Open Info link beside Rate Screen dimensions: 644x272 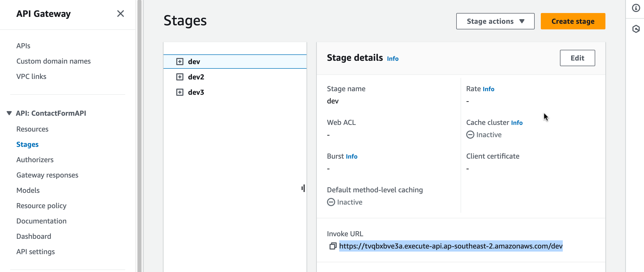(x=488, y=89)
